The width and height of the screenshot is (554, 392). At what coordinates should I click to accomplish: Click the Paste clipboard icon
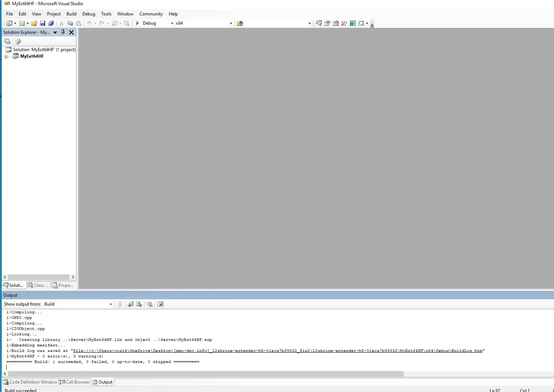point(79,23)
